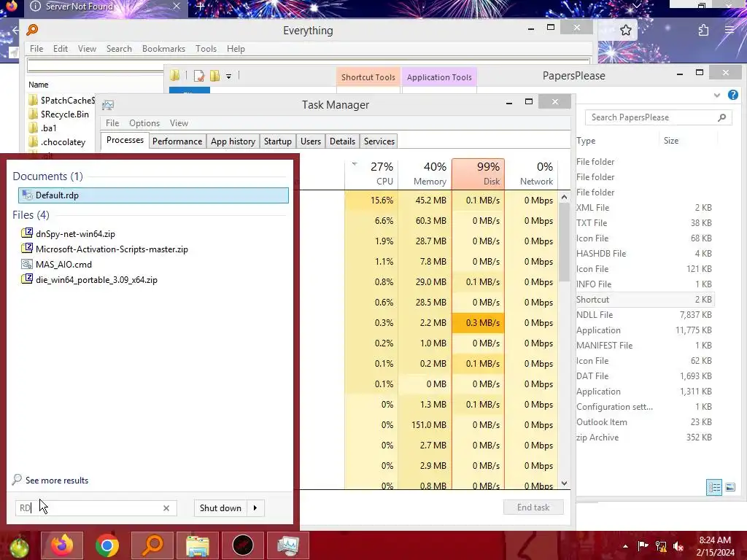Open the Application Tools ribbon tab
Screen dimensions: 747x560
(439, 77)
